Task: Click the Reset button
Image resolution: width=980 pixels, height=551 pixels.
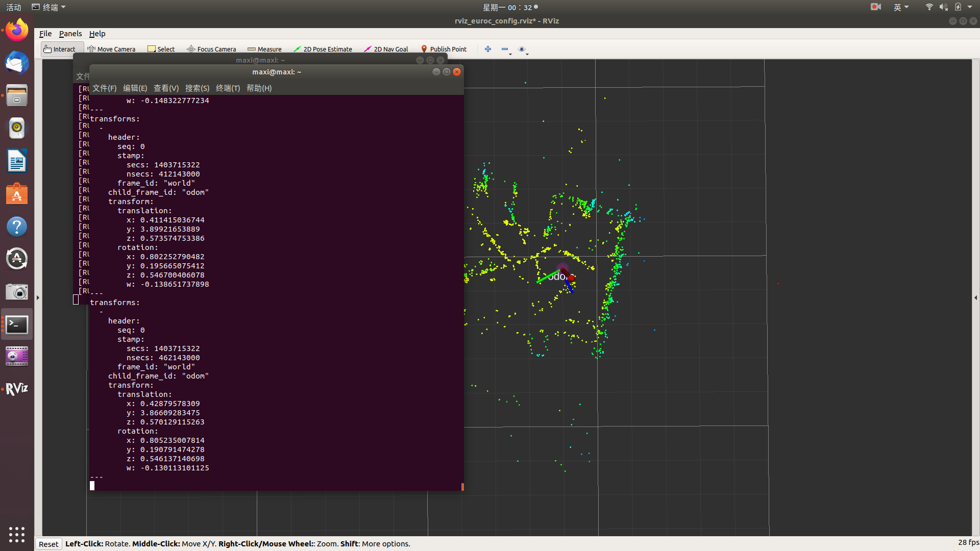Action: 48,544
